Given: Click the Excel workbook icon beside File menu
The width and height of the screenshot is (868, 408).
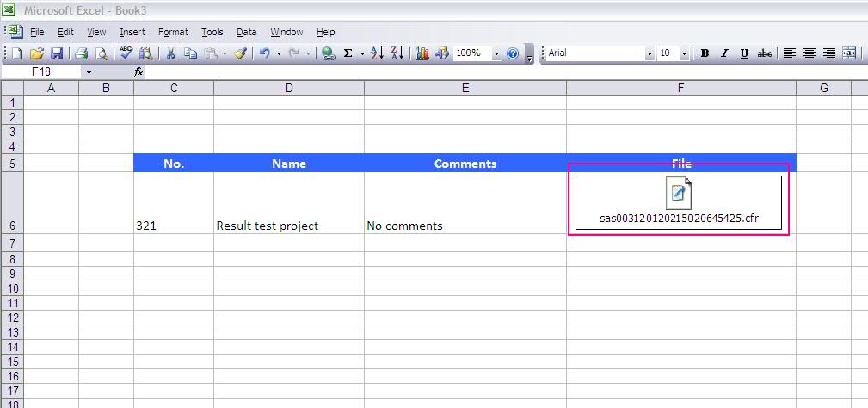Looking at the screenshot, I should (14, 32).
